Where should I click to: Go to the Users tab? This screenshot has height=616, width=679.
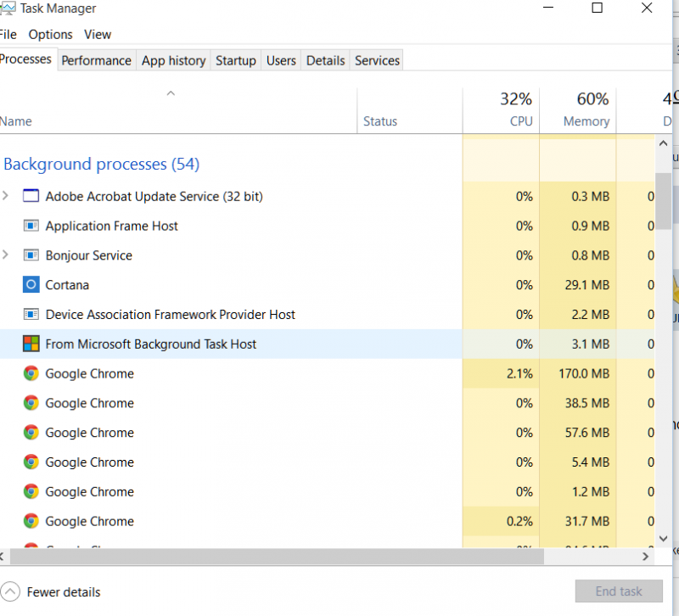(x=281, y=60)
